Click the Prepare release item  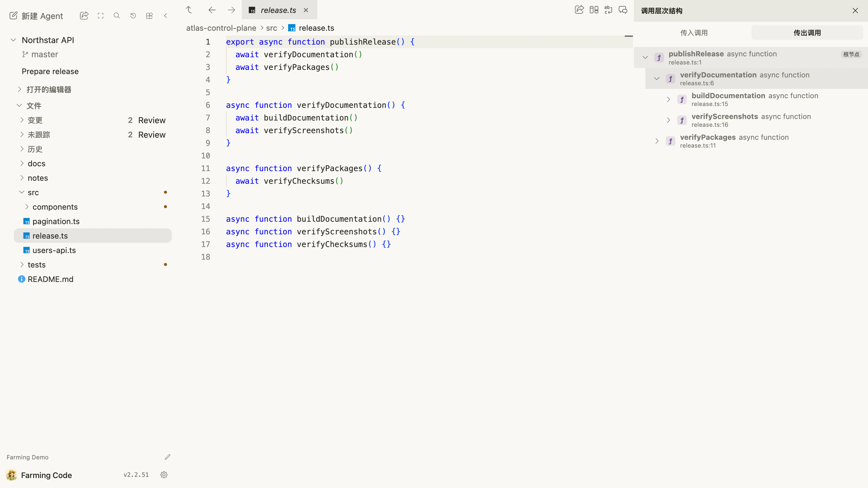click(x=50, y=71)
